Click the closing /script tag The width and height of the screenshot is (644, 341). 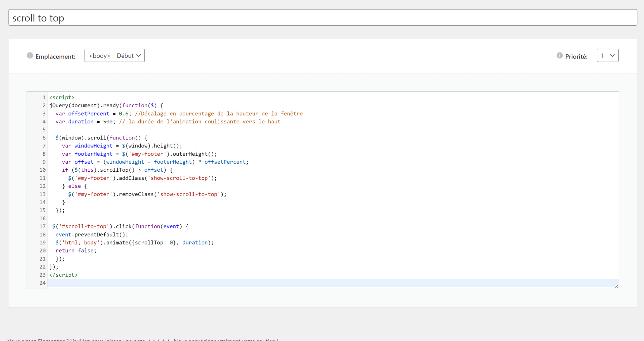tap(63, 275)
